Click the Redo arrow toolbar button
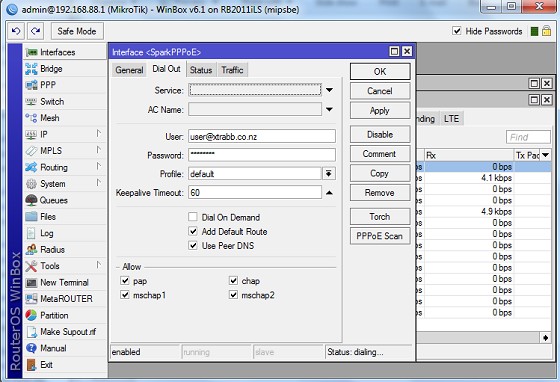The width and height of the screenshot is (560, 382). click(x=35, y=31)
